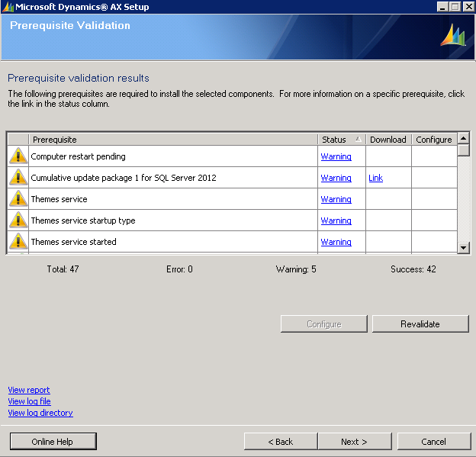476x457 pixels.
Task: Click the 'Success: 42' summary text
Action: click(x=413, y=269)
